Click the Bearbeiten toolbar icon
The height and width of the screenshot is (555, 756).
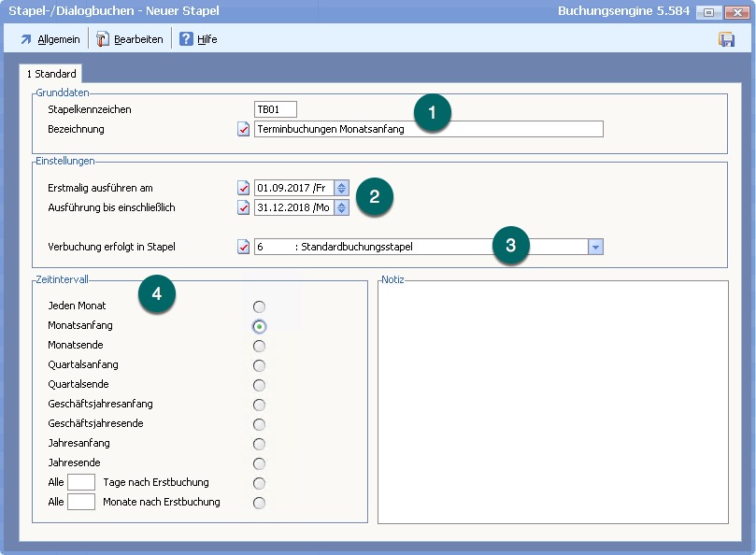103,39
